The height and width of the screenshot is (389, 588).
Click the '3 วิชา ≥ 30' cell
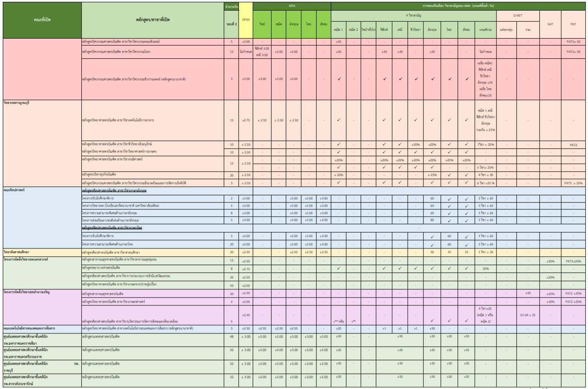point(485,252)
